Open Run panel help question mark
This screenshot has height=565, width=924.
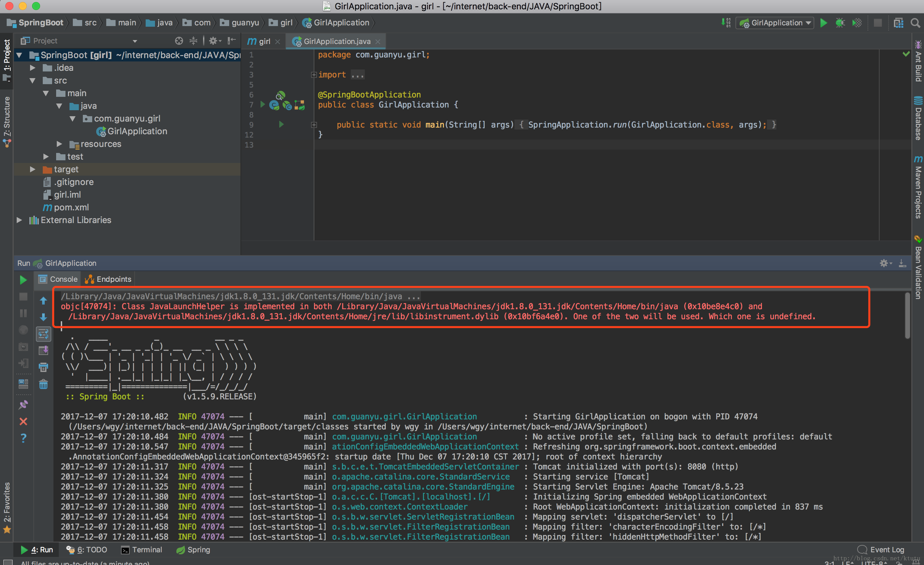click(x=23, y=438)
